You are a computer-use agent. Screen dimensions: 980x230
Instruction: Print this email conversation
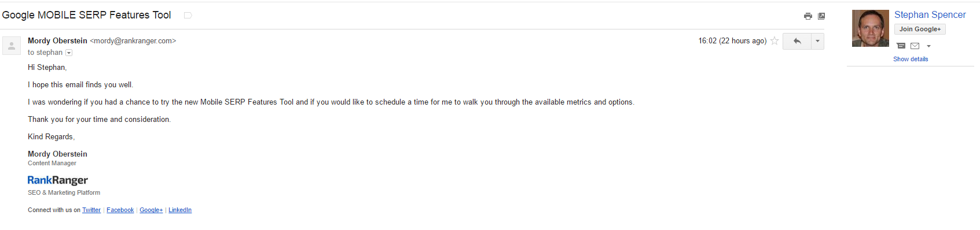click(x=808, y=16)
